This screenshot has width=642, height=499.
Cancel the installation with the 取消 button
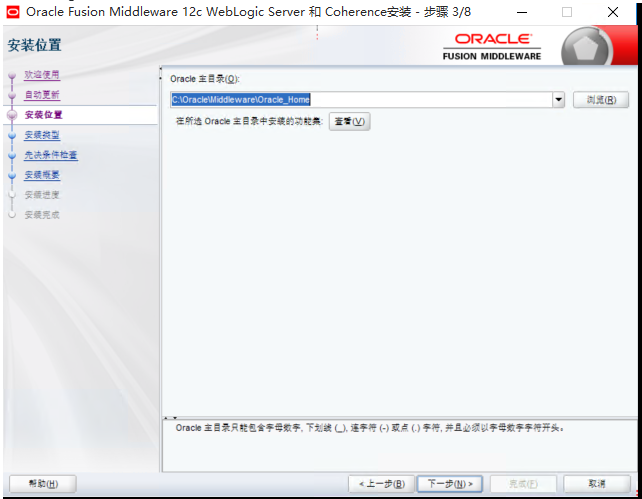coord(597,484)
